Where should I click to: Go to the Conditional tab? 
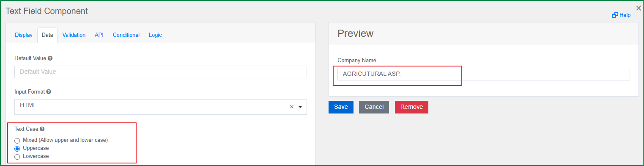pyautogui.click(x=126, y=35)
